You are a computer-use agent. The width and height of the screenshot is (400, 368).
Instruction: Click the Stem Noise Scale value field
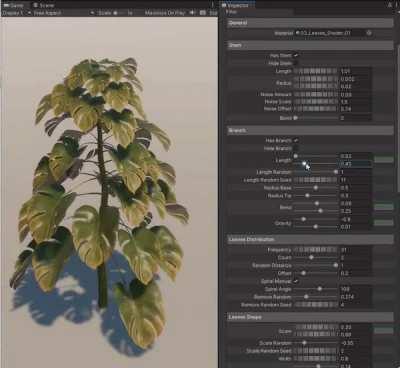[355, 102]
